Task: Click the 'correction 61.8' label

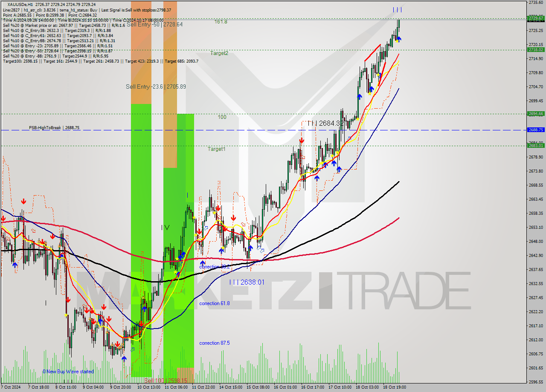Action: [x=215, y=303]
